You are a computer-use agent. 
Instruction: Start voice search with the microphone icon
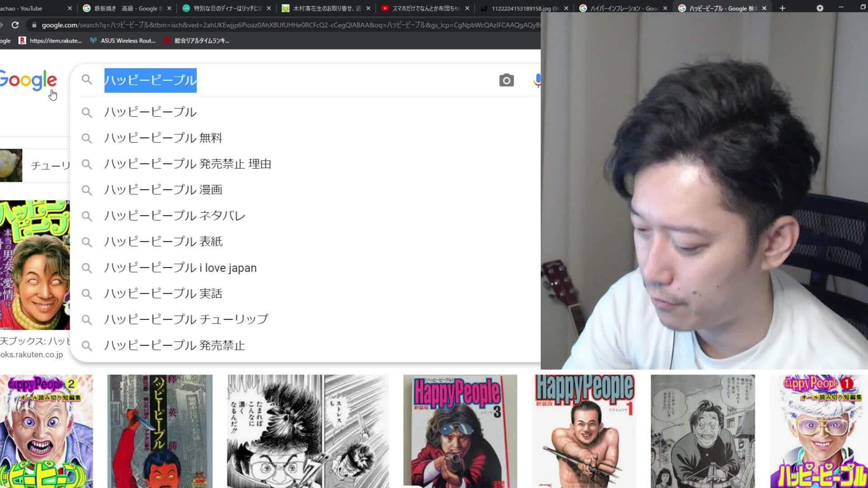[x=537, y=80]
